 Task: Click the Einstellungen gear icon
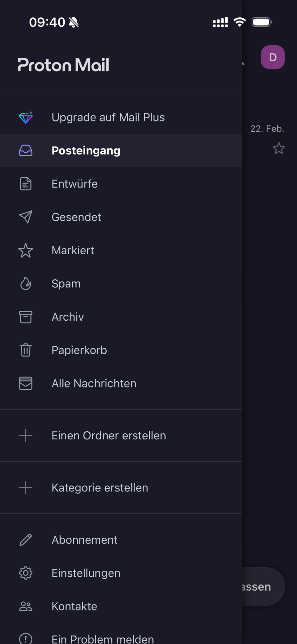(x=26, y=573)
